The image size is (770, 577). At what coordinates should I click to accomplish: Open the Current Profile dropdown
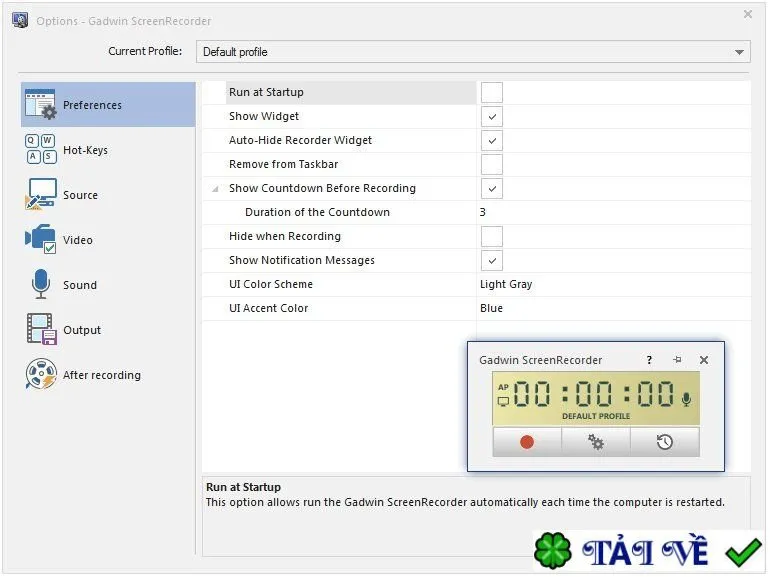click(x=473, y=52)
